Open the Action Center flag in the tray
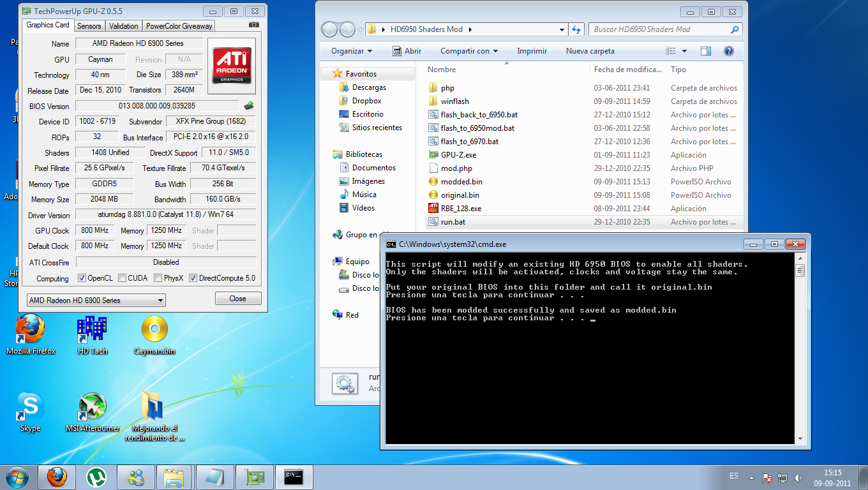 point(768,477)
